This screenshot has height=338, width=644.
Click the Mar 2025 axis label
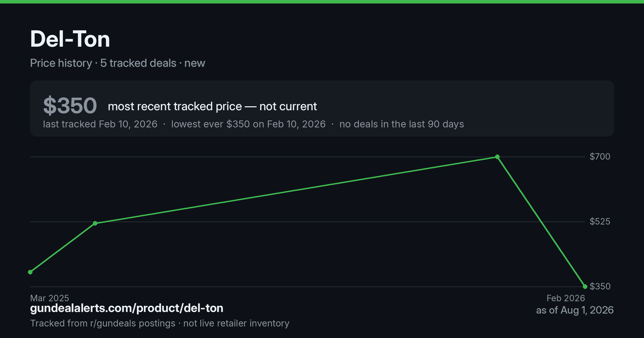49,298
